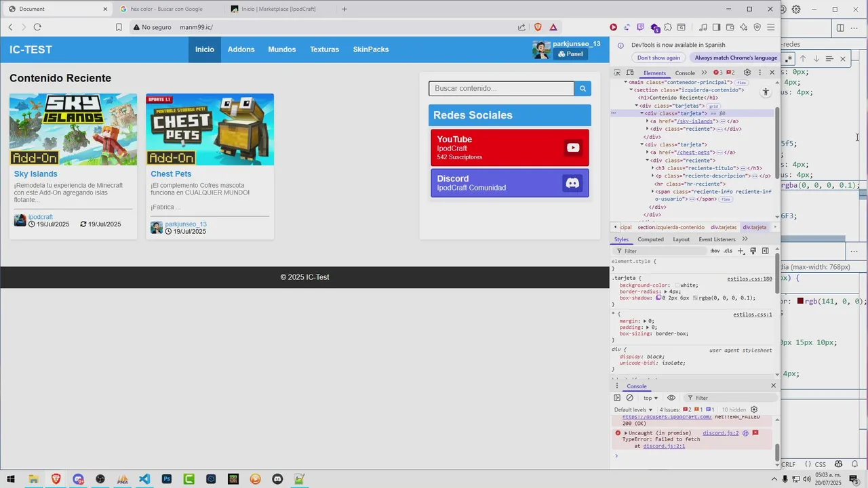Click the new style rule plus icon
The width and height of the screenshot is (868, 488).
coord(741,251)
